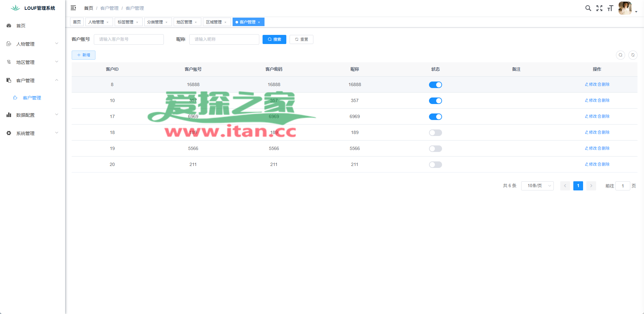Screen dimensions: 644x314
Task: Click round refresh icon above table
Action: point(633,55)
